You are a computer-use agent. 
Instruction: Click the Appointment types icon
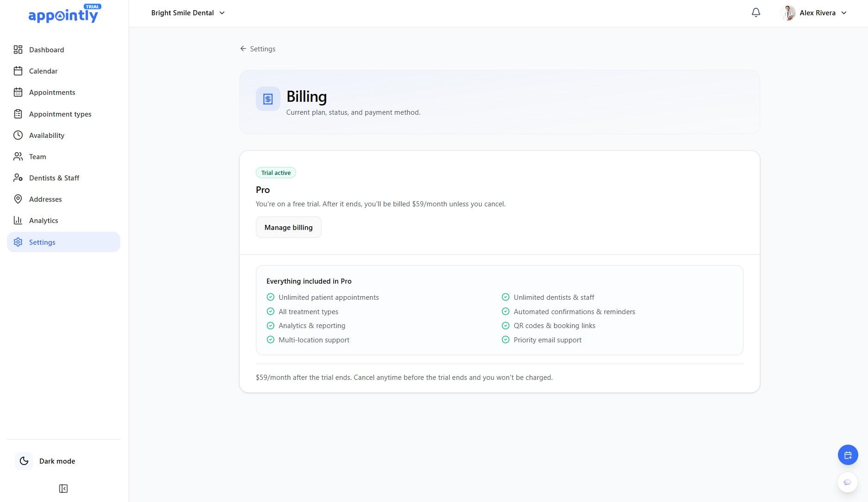pyautogui.click(x=18, y=114)
